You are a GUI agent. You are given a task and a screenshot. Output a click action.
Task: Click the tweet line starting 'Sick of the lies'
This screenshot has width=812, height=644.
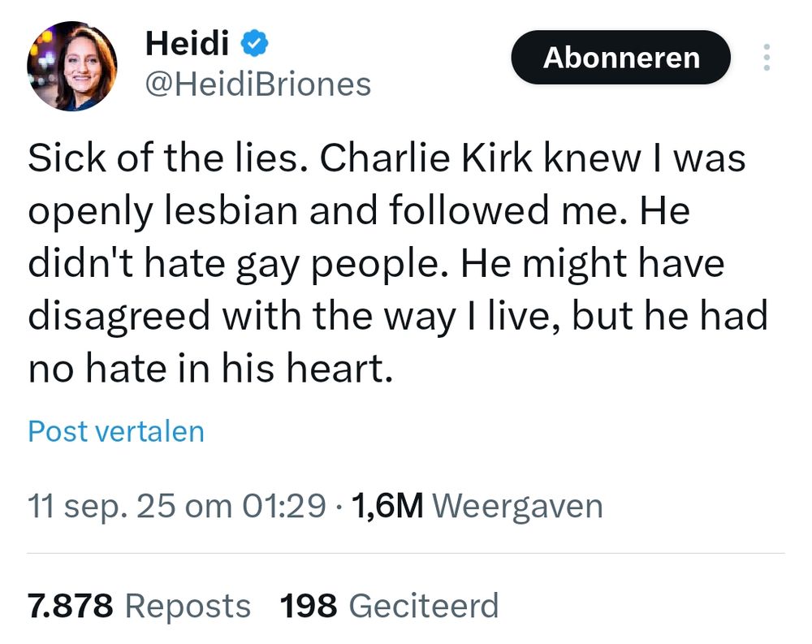pos(387,158)
